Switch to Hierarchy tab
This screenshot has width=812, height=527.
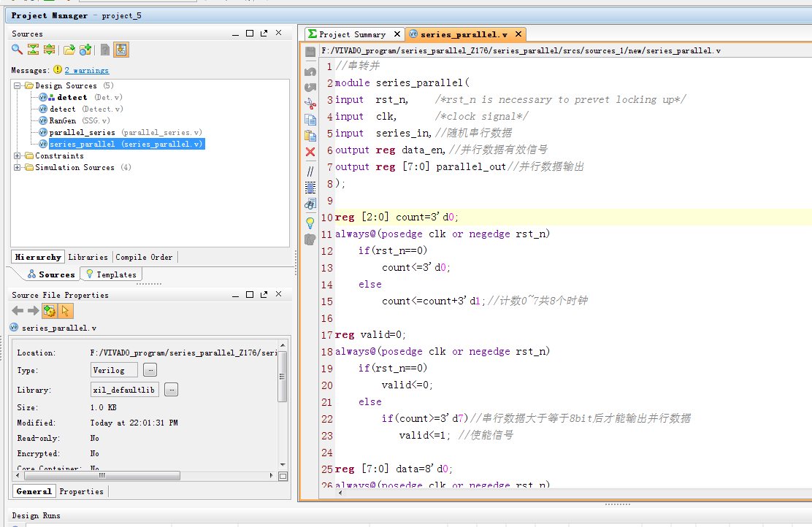[x=38, y=257]
